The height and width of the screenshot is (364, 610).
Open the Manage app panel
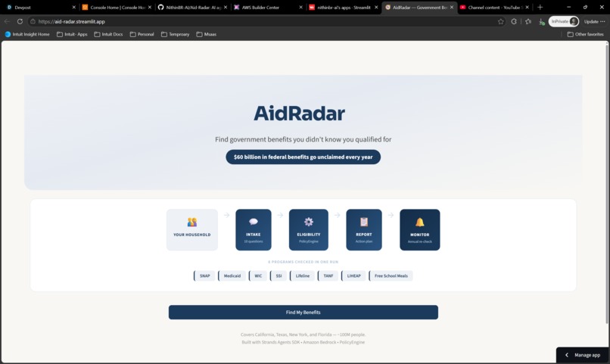click(583, 355)
